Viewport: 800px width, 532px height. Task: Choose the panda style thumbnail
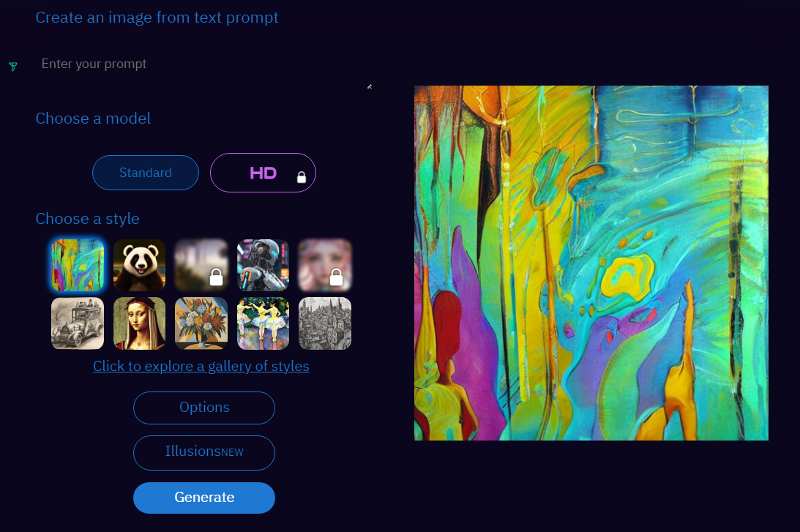click(x=139, y=265)
